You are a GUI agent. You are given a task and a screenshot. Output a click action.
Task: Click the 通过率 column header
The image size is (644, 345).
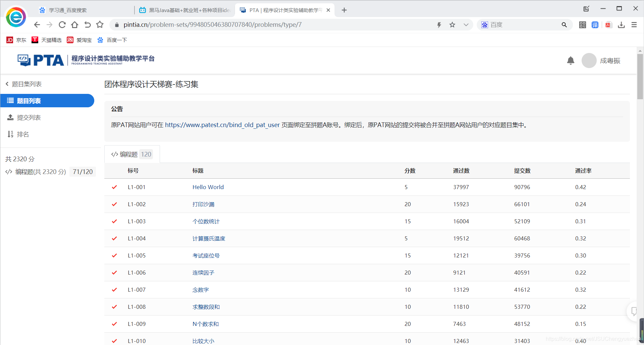tap(583, 171)
